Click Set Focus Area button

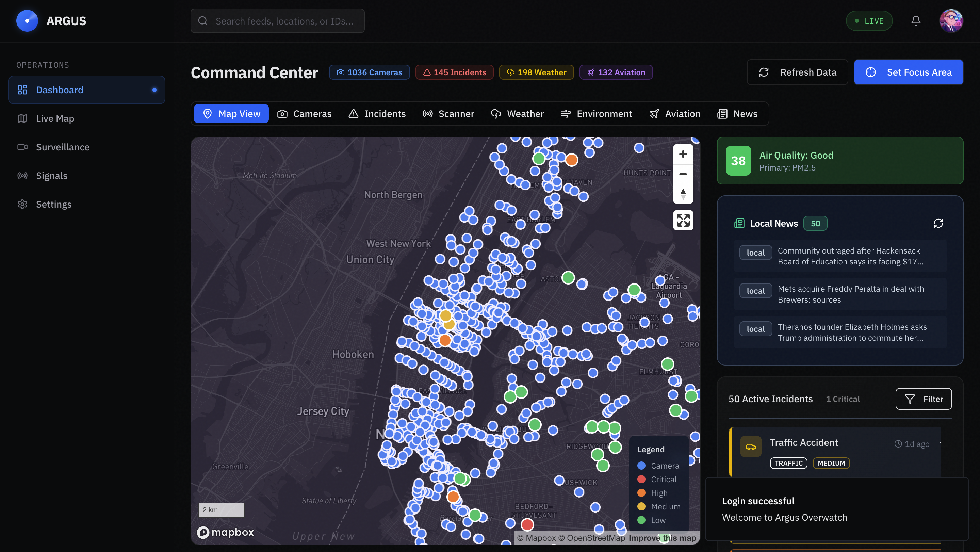(x=908, y=72)
